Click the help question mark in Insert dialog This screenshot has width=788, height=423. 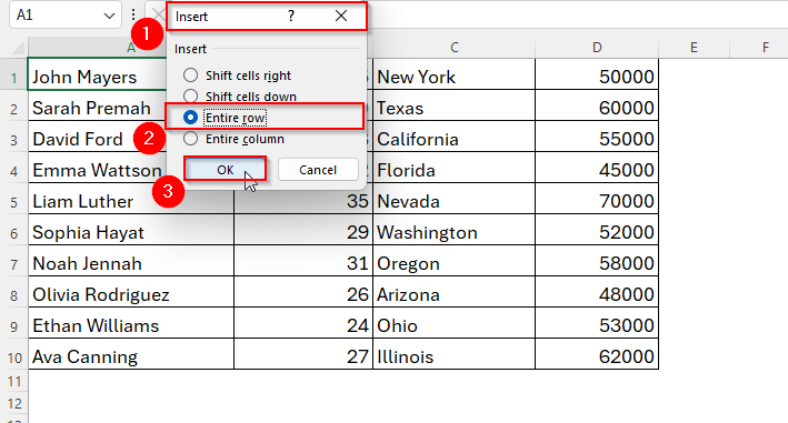click(291, 16)
